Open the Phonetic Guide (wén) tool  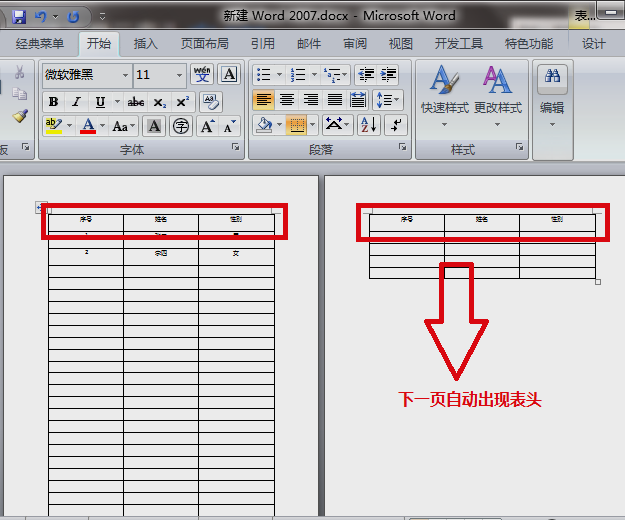pos(202,74)
